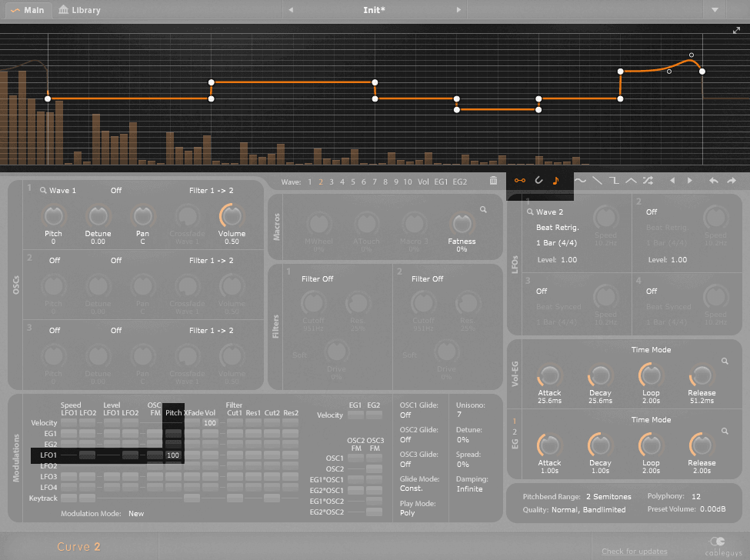The width and height of the screenshot is (750, 560).
Task: Click the OSC 1 Volume knob
Action: pyautogui.click(x=231, y=216)
